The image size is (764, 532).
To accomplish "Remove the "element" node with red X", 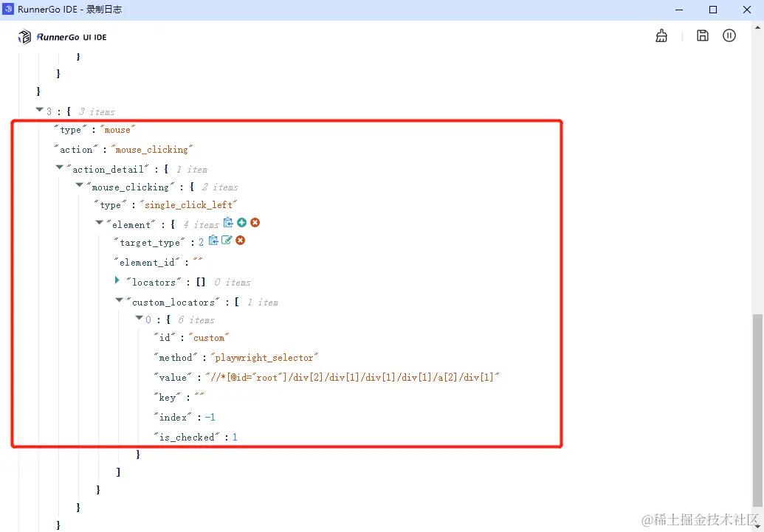I will coord(255,223).
